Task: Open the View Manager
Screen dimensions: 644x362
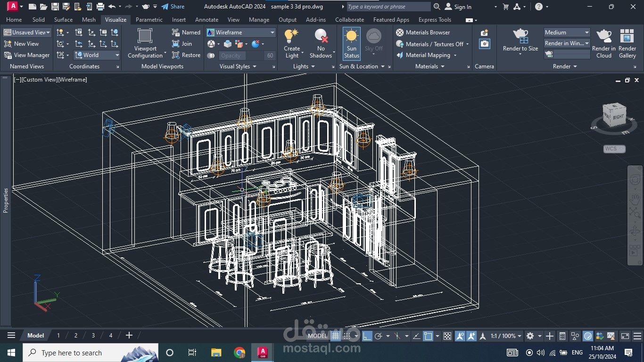Action: 27,55
